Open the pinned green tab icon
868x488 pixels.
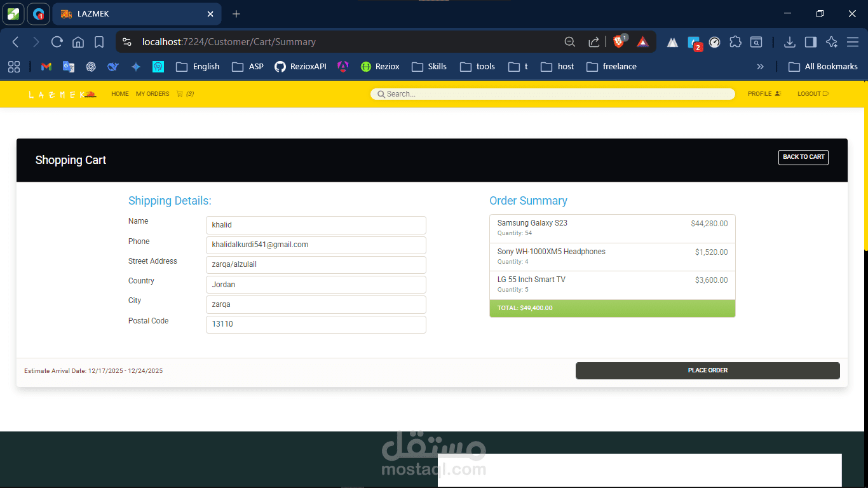[13, 14]
